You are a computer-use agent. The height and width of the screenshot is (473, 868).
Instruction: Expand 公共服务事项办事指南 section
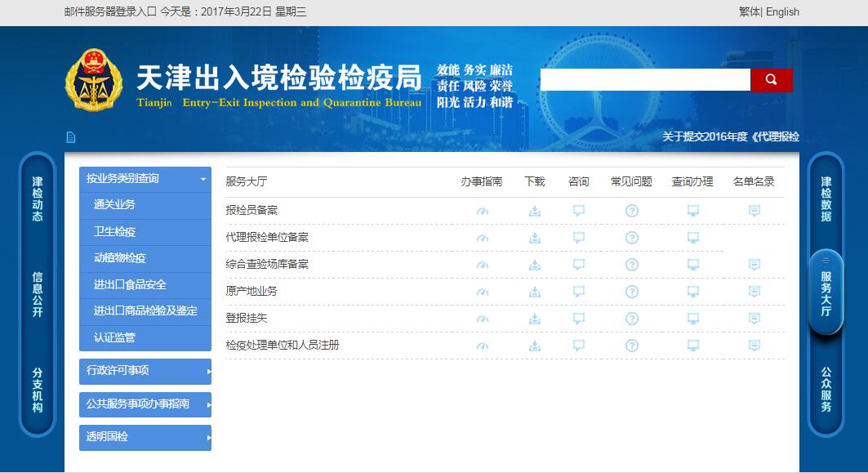click(x=145, y=404)
